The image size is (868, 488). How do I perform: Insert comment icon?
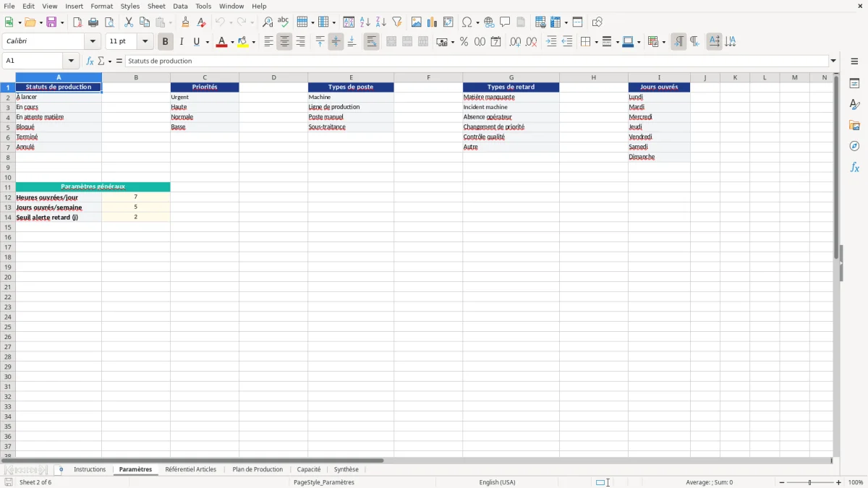coord(505,22)
